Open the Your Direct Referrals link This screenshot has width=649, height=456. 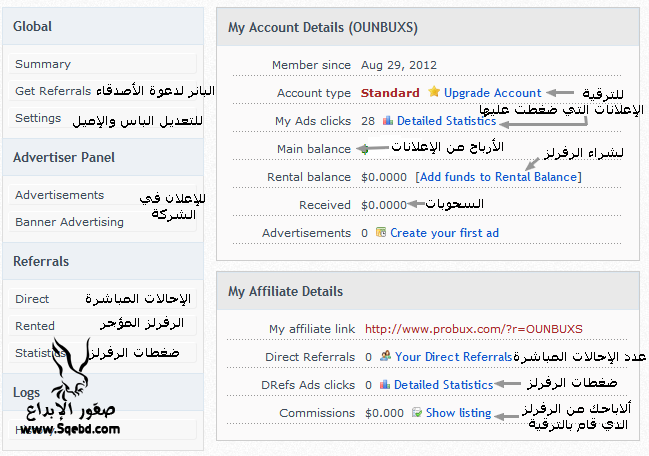point(453,357)
